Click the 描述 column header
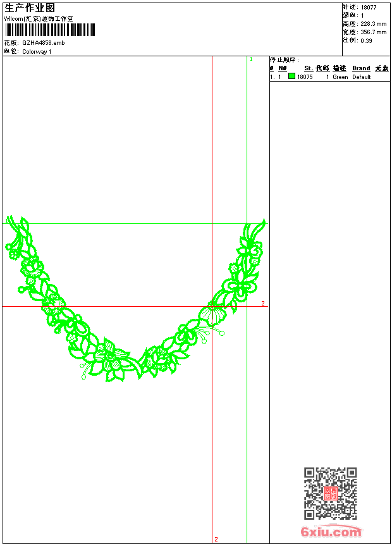This screenshot has width=392, height=544. [x=340, y=68]
